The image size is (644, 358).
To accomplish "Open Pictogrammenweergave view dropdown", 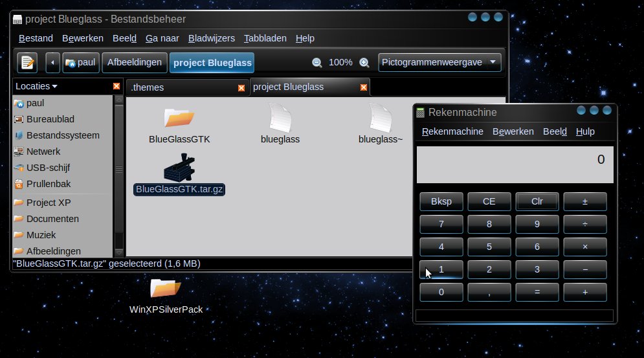I will point(439,63).
